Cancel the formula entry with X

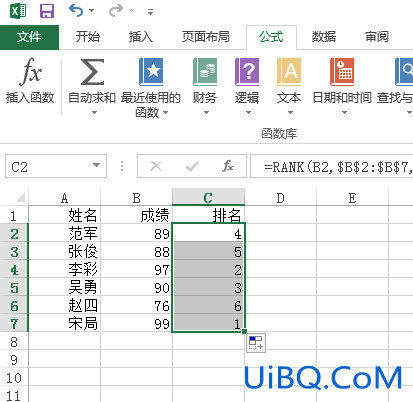156,166
